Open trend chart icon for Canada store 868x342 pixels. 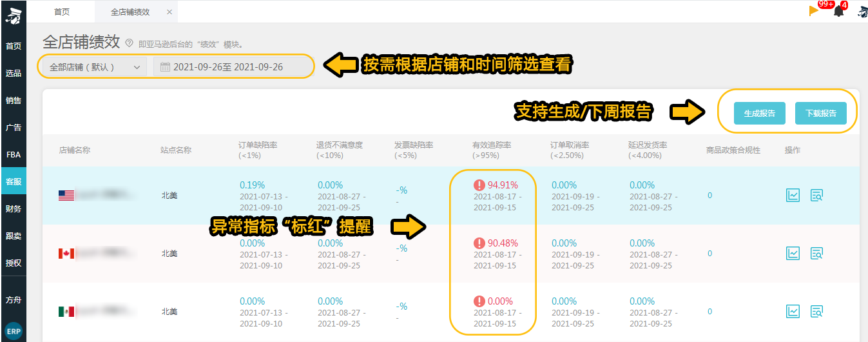point(793,253)
